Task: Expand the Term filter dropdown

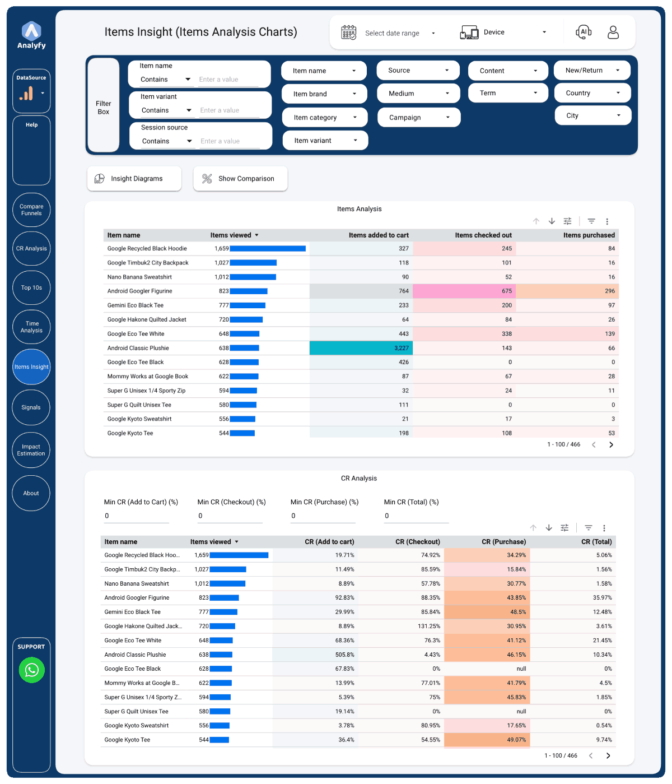Action: coord(508,93)
